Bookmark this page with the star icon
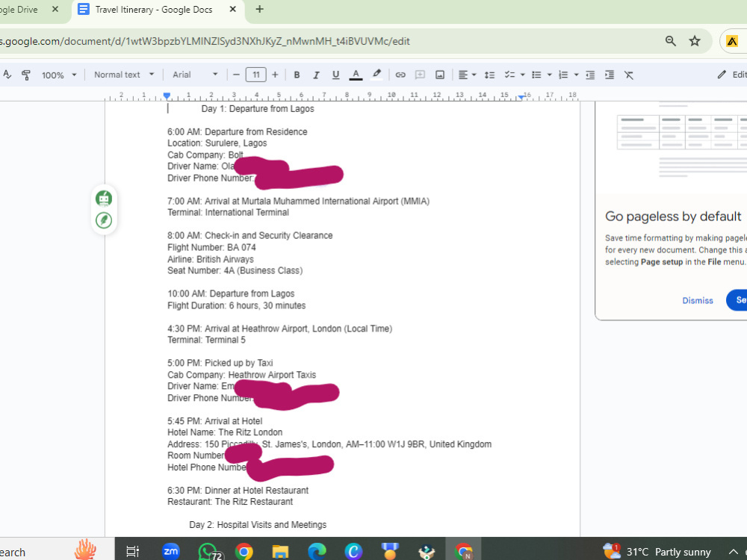 click(x=695, y=41)
